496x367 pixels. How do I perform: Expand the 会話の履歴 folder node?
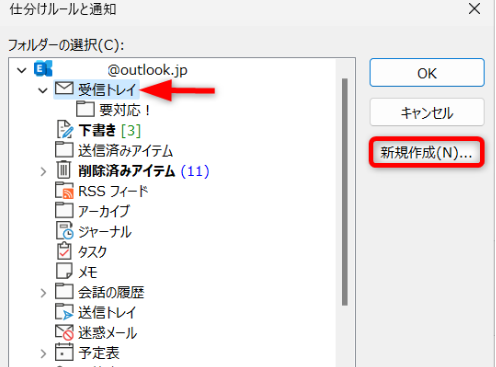(43, 293)
